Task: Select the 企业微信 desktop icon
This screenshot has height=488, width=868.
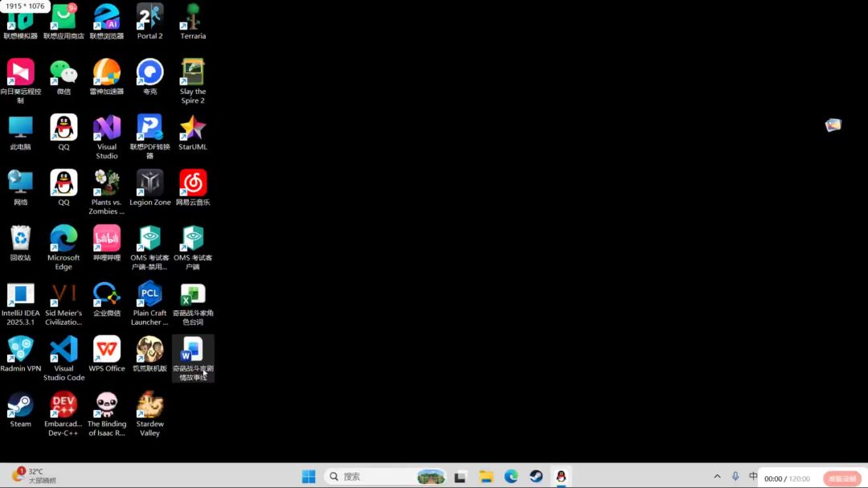Action: pyautogui.click(x=107, y=299)
